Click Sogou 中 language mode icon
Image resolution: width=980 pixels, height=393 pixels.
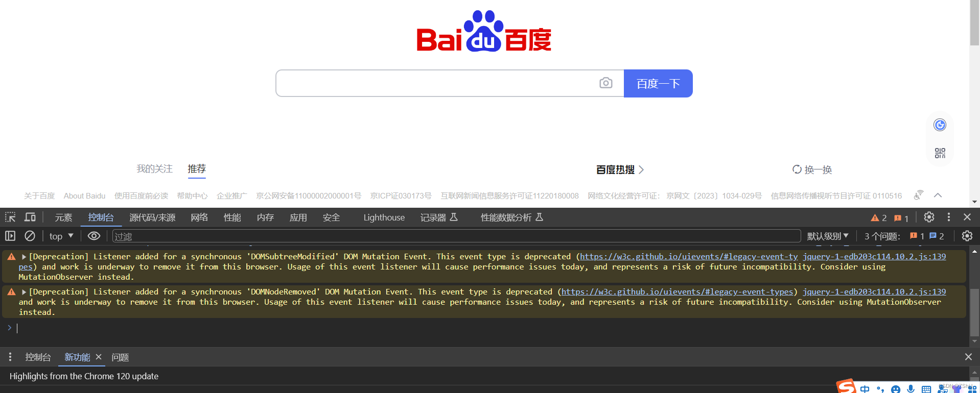coord(865,389)
